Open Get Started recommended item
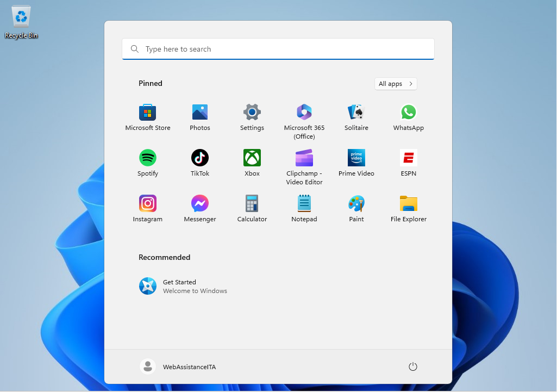This screenshot has width=557, height=392. (183, 286)
